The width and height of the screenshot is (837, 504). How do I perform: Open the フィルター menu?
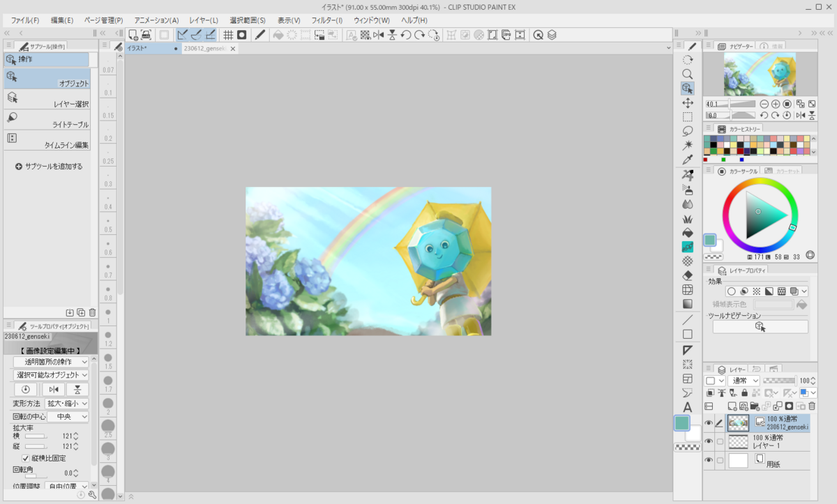[x=326, y=20]
